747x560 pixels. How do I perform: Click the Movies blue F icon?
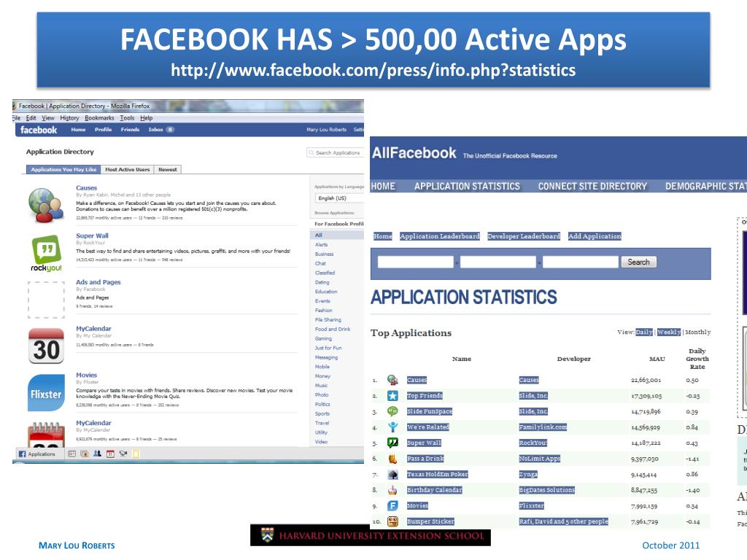click(392, 506)
